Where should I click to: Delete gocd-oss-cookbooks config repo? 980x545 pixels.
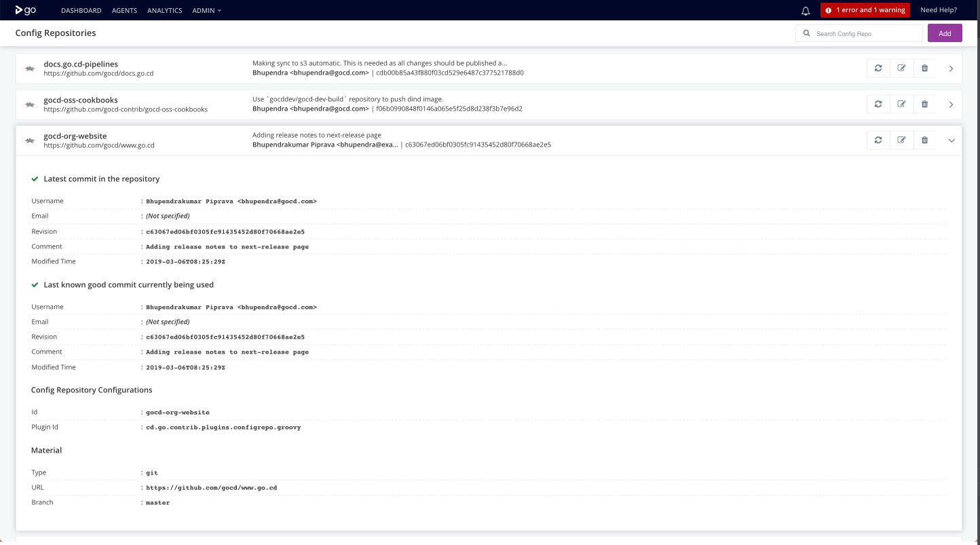[924, 104]
